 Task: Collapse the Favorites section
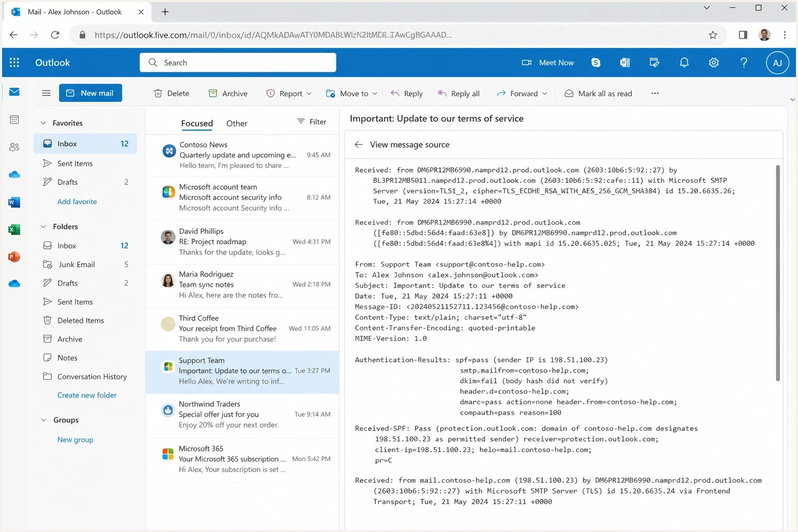43,123
